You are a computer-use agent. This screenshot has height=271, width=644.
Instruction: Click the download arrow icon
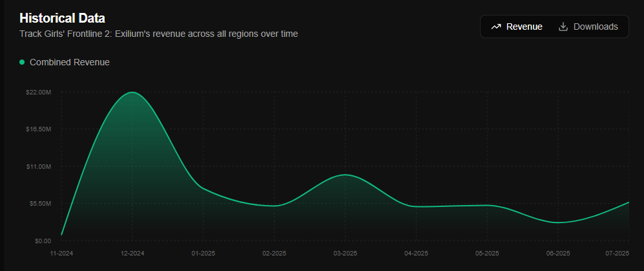pos(563,27)
